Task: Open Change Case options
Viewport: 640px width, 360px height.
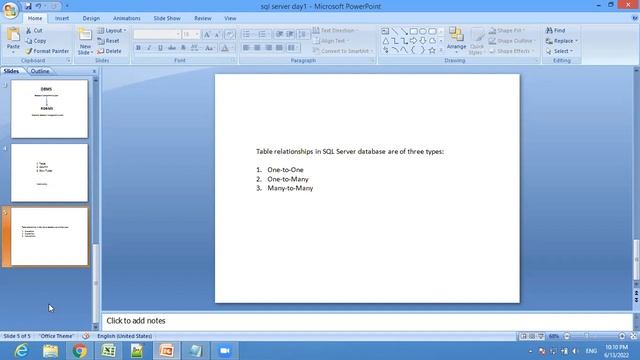Action: click(210, 48)
